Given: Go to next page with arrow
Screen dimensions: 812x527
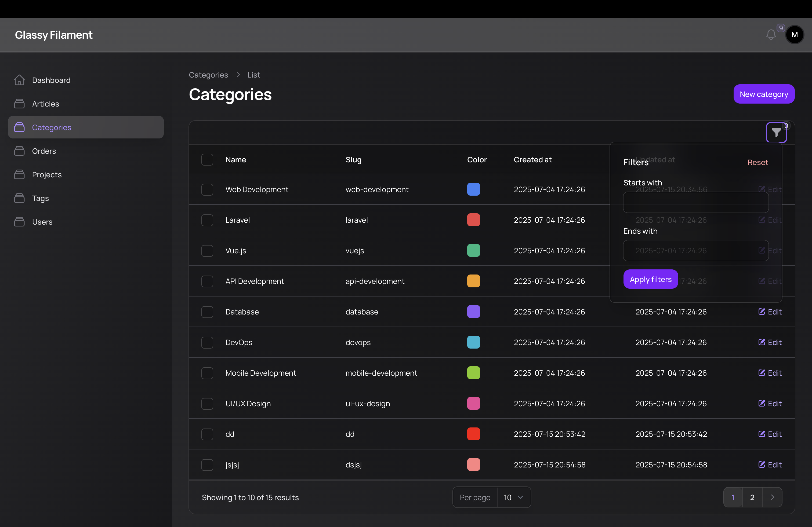Looking at the screenshot, I should tap(773, 497).
